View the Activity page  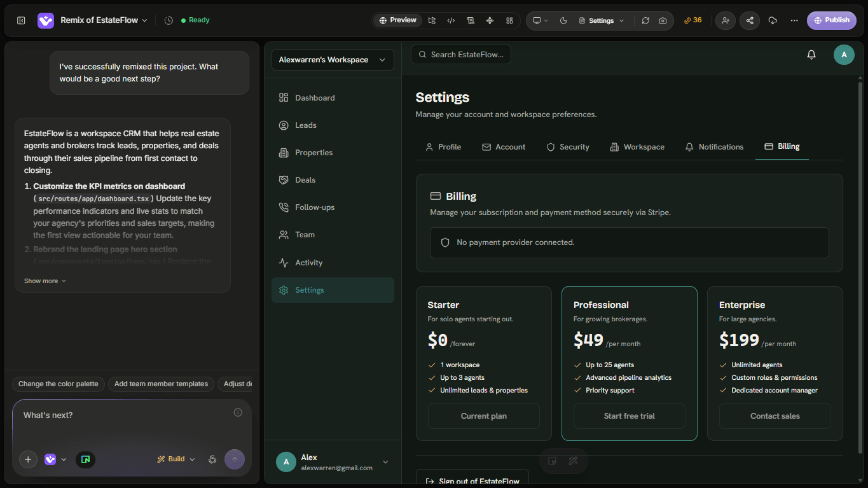coord(333,263)
